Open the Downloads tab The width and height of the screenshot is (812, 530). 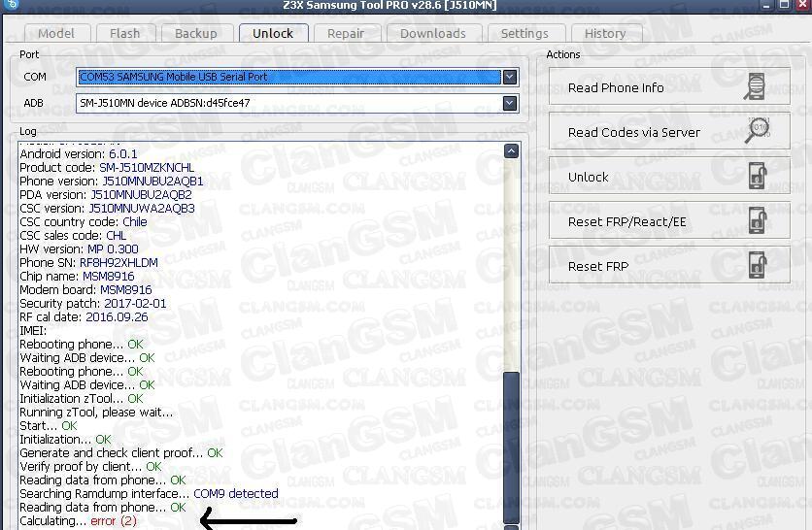[x=433, y=34]
